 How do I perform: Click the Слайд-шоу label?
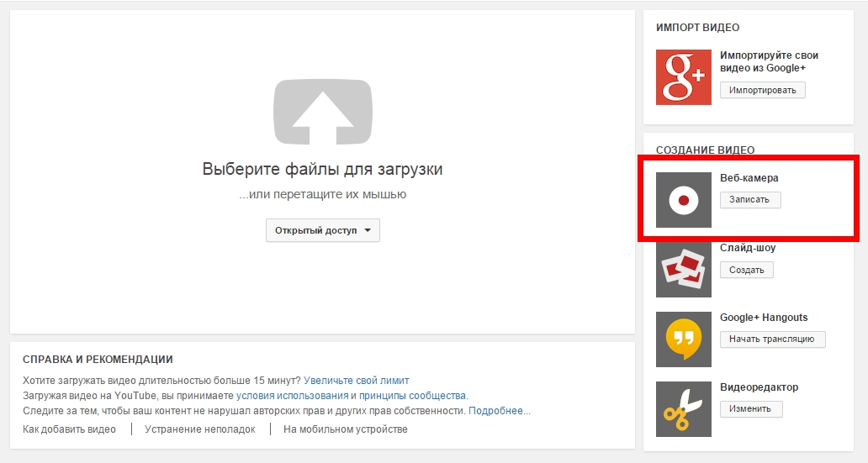coord(748,248)
